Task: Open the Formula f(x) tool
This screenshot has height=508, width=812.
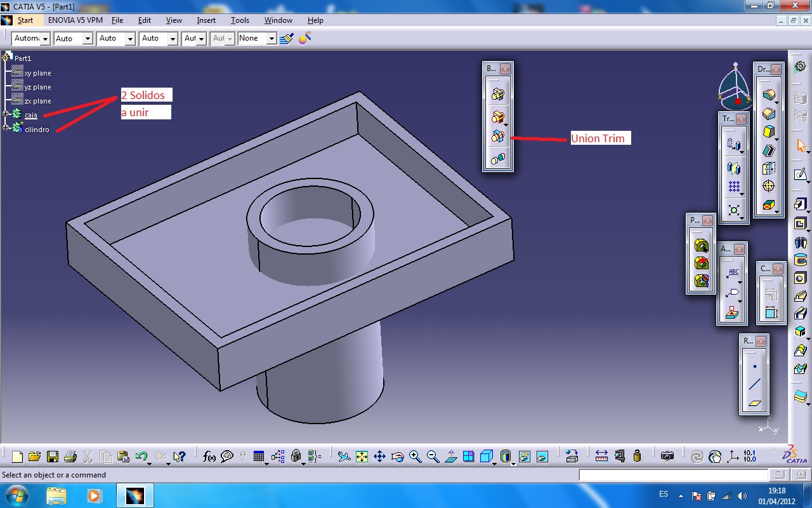Action: point(209,456)
